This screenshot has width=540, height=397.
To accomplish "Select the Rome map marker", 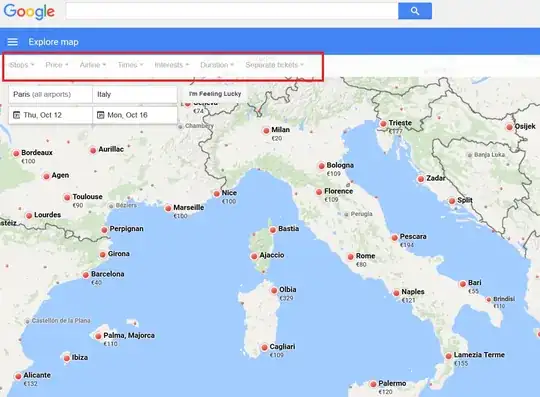I will 351,257.
